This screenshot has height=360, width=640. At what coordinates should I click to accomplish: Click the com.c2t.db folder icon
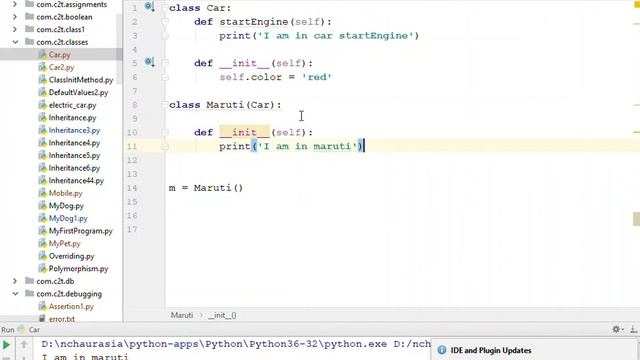coord(29,281)
